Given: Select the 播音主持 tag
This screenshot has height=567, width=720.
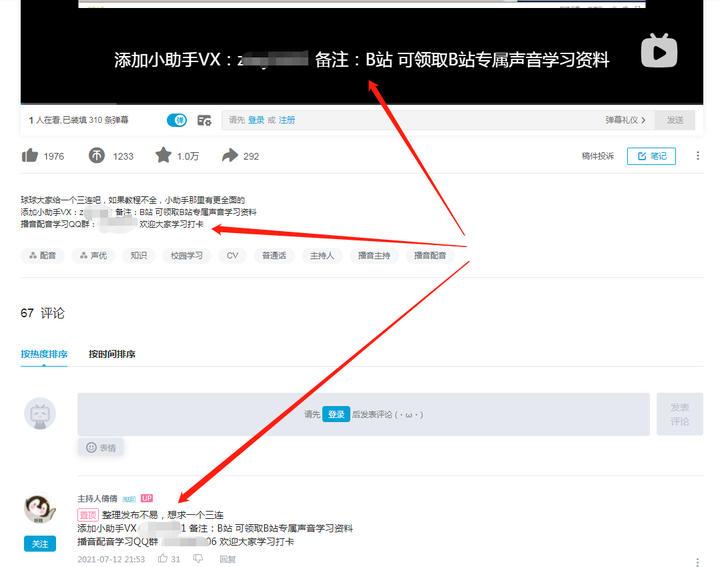Looking at the screenshot, I should [x=374, y=255].
